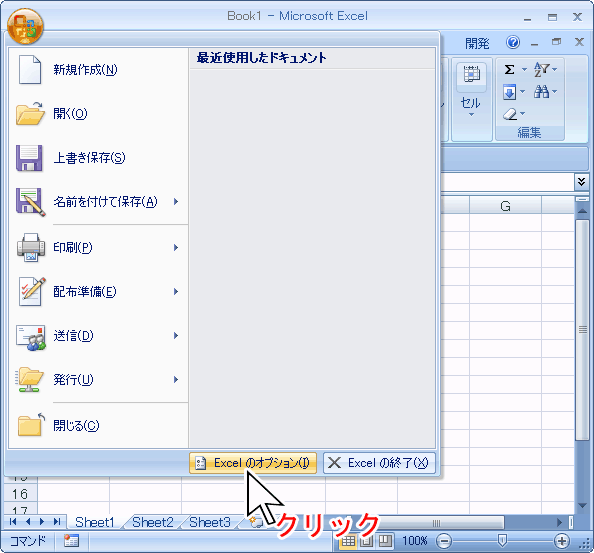This screenshot has width=594, height=553.
Task: Open the Clear eraser dropdown arrow
Action: click(x=523, y=113)
